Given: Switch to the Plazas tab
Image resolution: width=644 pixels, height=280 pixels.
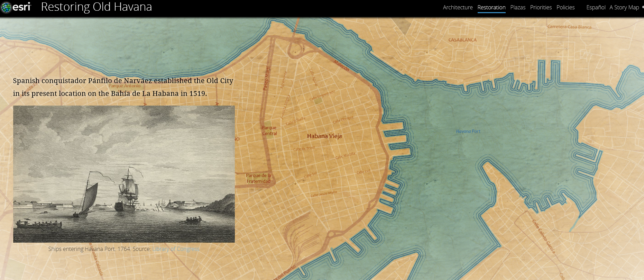Looking at the screenshot, I should pos(518,7).
